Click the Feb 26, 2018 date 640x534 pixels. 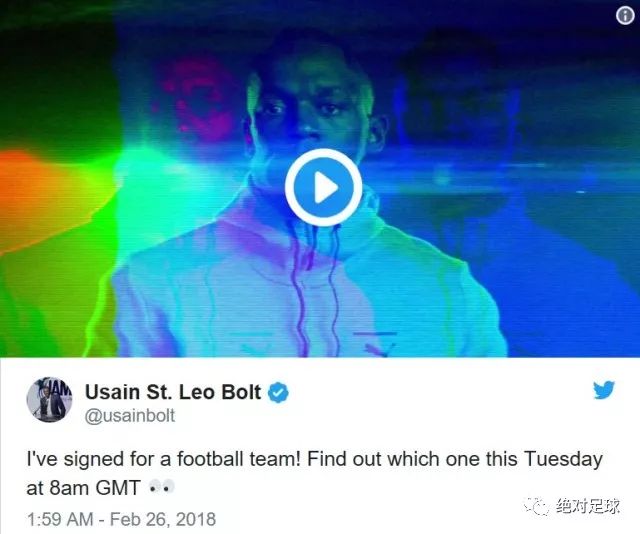[x=163, y=519]
